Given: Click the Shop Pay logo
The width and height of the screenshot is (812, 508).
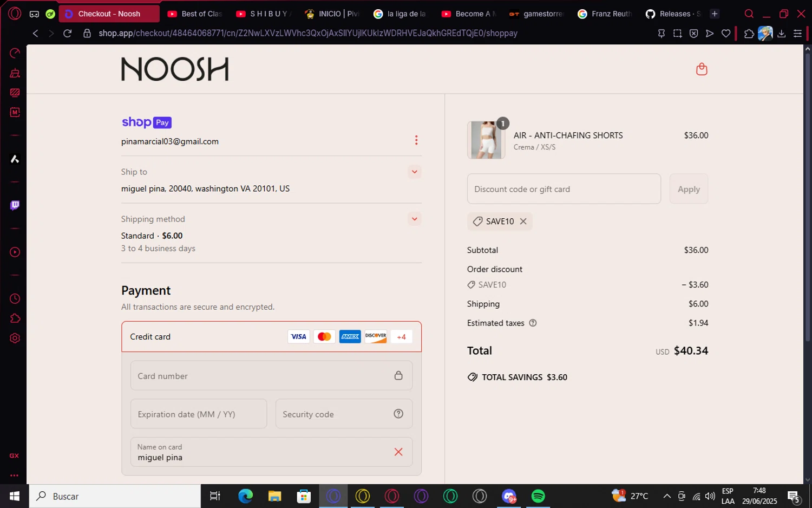Looking at the screenshot, I should click(x=147, y=122).
